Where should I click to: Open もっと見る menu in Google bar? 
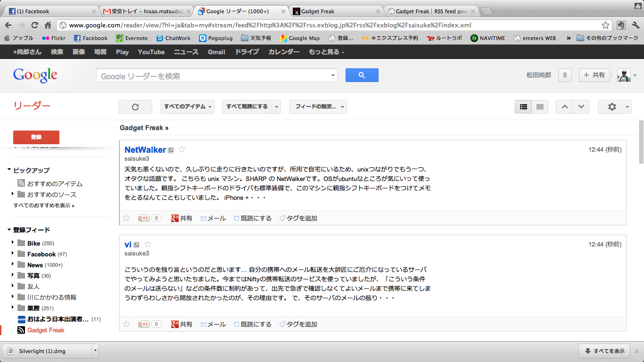(326, 52)
